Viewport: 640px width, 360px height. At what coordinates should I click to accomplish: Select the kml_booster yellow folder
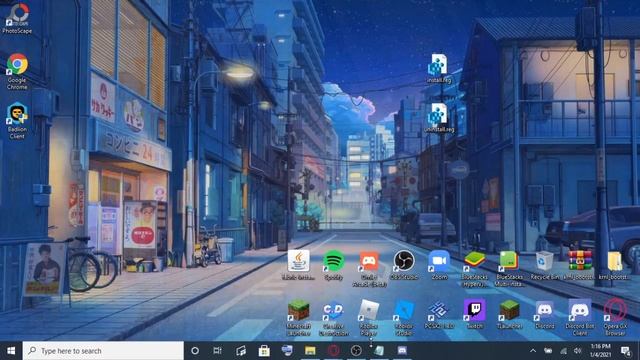tap(615, 265)
